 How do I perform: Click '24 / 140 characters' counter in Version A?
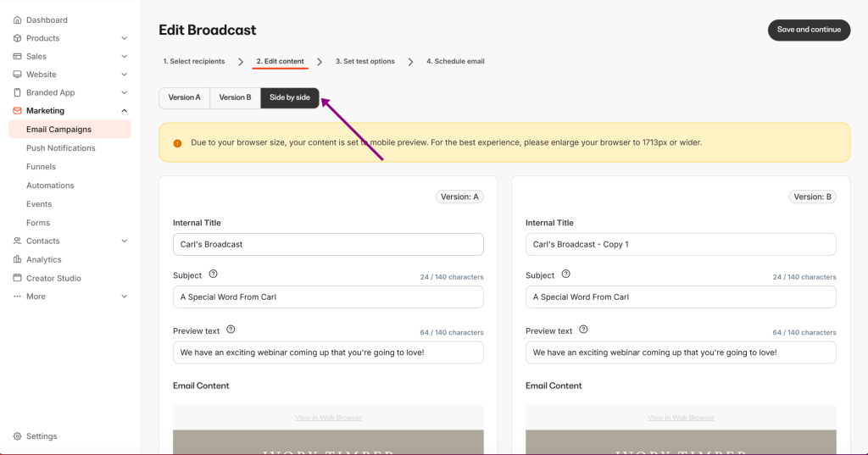(452, 277)
